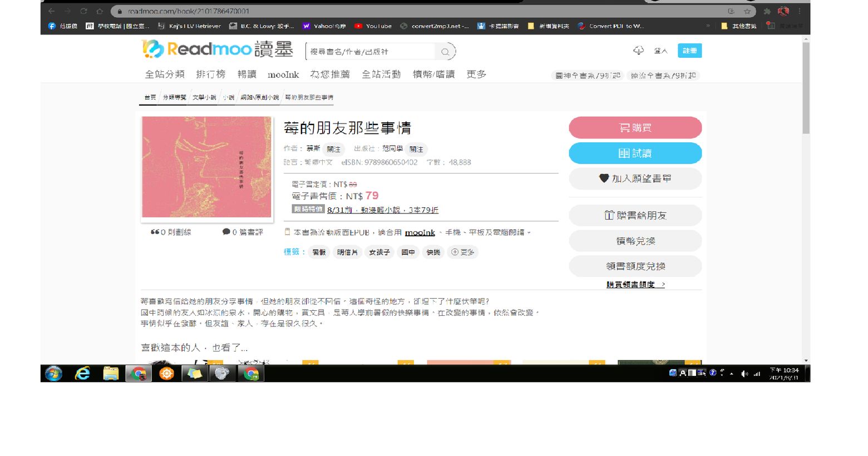Click the search magnifier icon
868x456 pixels.
click(445, 52)
